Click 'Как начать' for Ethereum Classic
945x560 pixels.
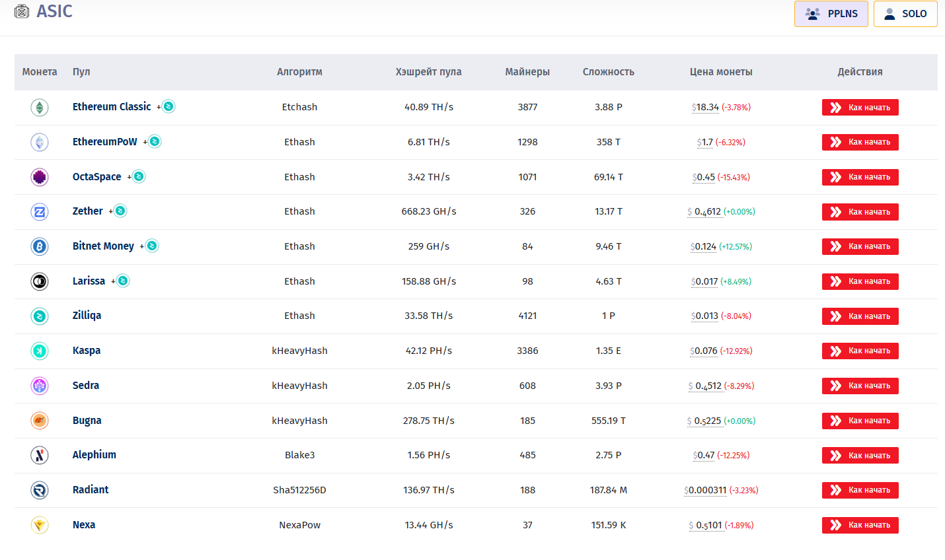860,108
